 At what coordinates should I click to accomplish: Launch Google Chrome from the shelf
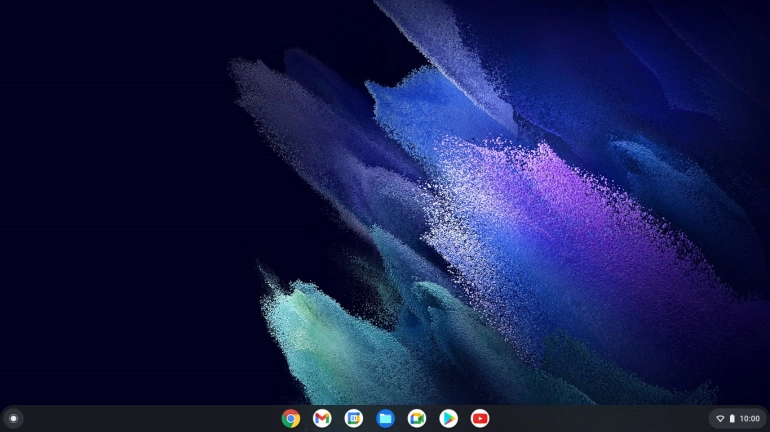(290, 418)
